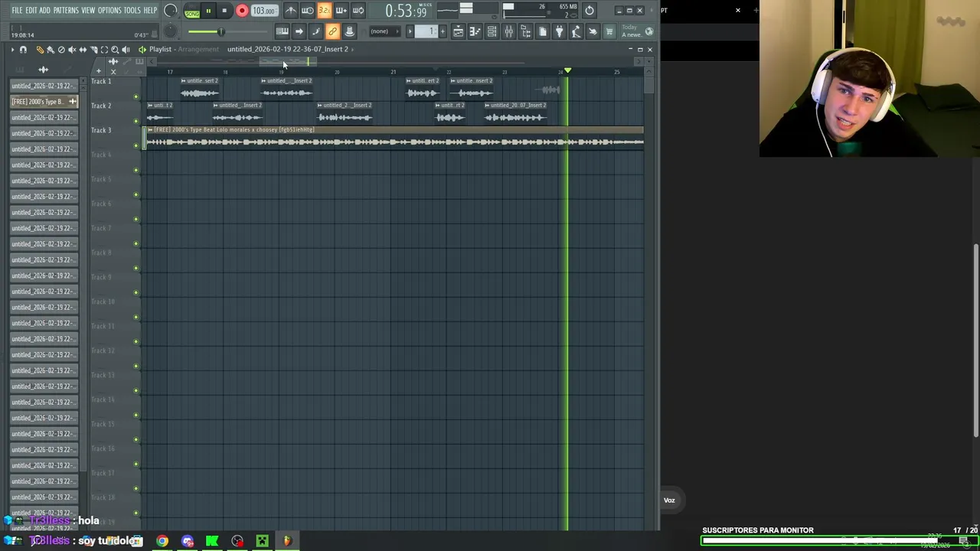Screen dimensions: 980x551
Task: Select the Playlist select tool
Action: 104,49
